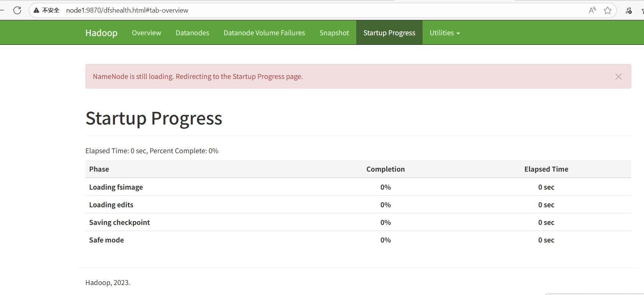644x295 pixels.
Task: Click the Phase column header
Action: [x=99, y=169]
